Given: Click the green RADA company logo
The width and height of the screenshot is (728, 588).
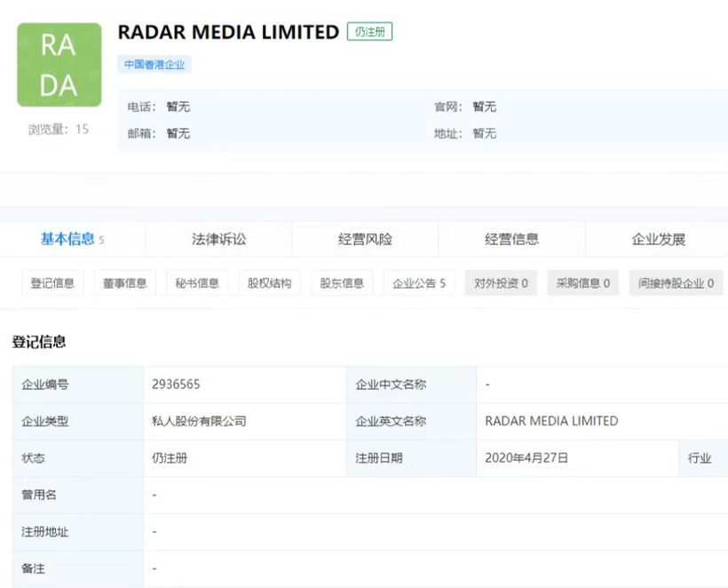Looking at the screenshot, I should click(x=59, y=65).
